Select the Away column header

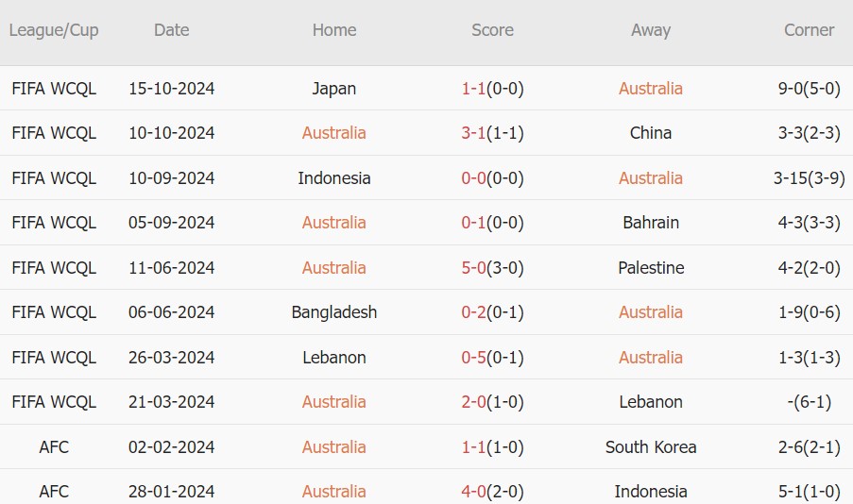[651, 30]
